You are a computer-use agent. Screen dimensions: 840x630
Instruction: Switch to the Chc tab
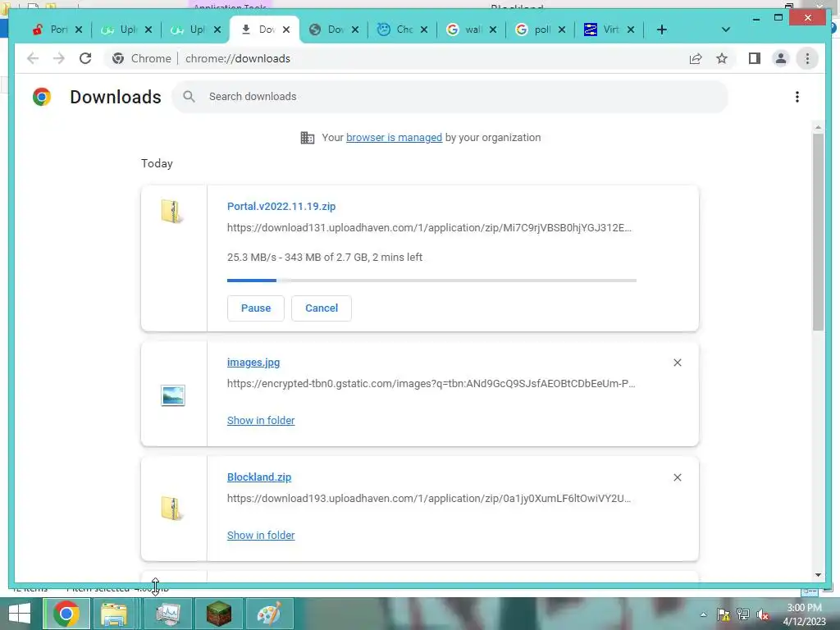click(398, 30)
